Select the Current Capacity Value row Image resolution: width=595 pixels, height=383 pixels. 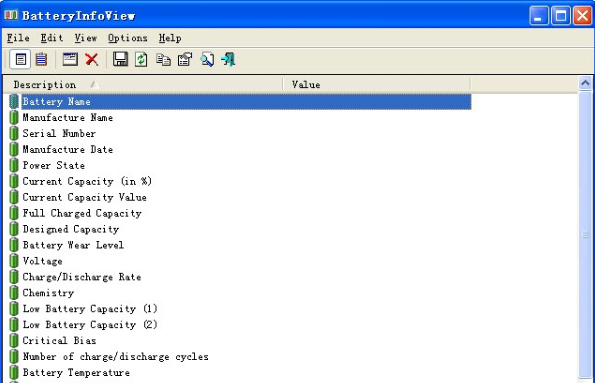[240, 197]
